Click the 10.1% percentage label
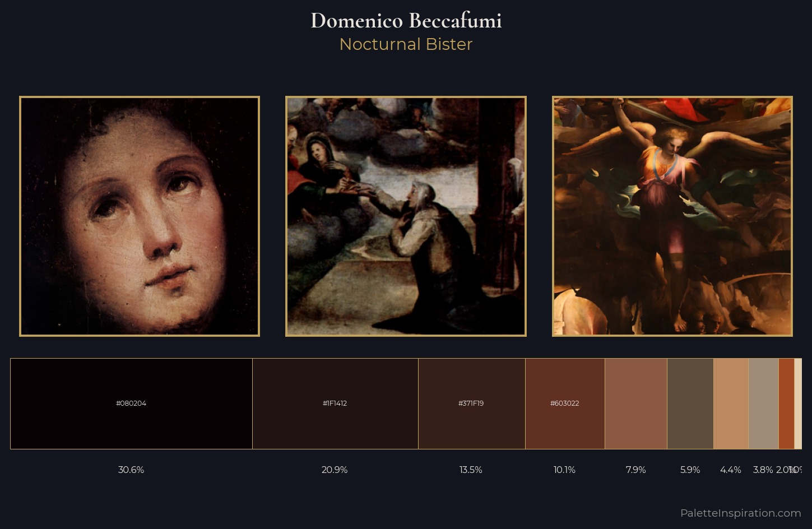 [564, 470]
